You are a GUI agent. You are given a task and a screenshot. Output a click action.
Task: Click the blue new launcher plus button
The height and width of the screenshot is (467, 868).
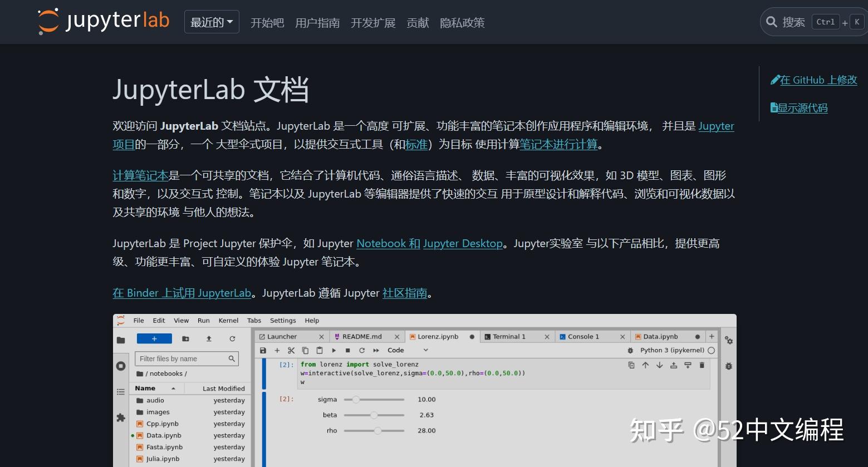pos(154,338)
